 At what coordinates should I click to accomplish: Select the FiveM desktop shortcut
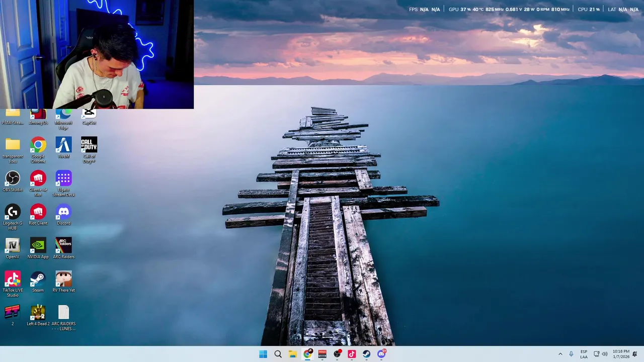pyautogui.click(x=63, y=148)
